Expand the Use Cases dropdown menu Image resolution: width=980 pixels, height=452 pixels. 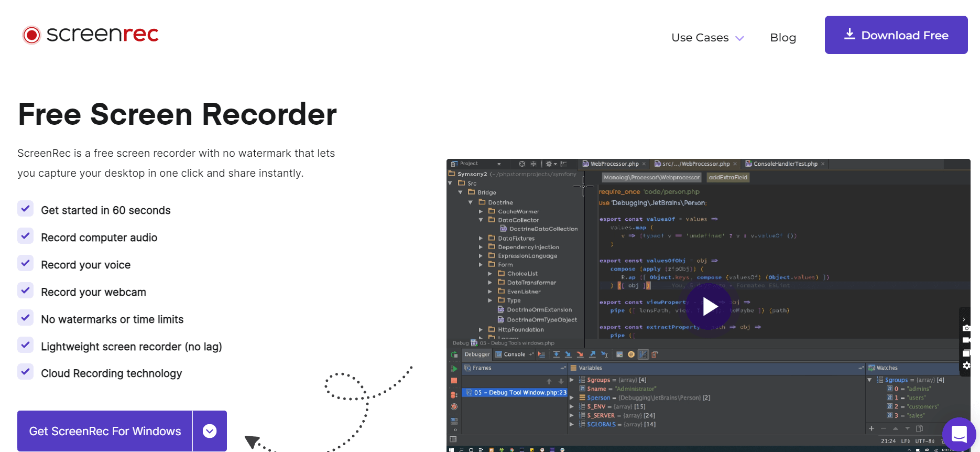[x=707, y=38]
